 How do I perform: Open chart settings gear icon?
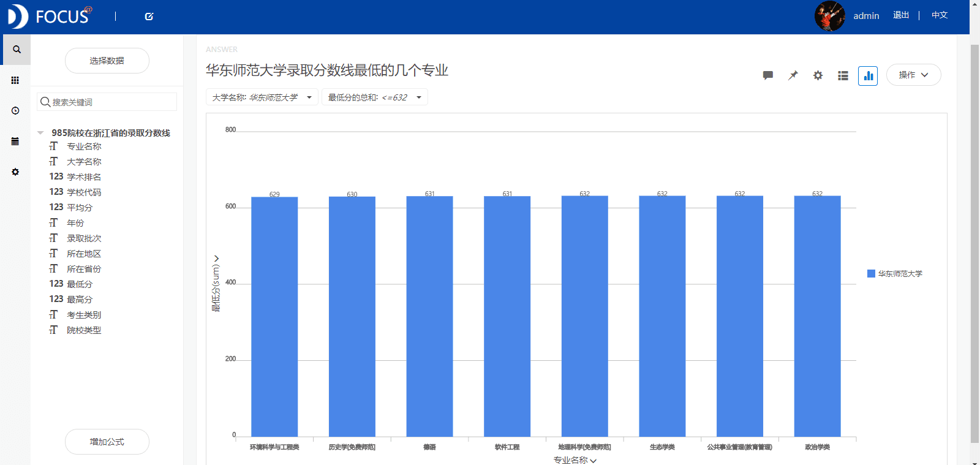pyautogui.click(x=818, y=75)
